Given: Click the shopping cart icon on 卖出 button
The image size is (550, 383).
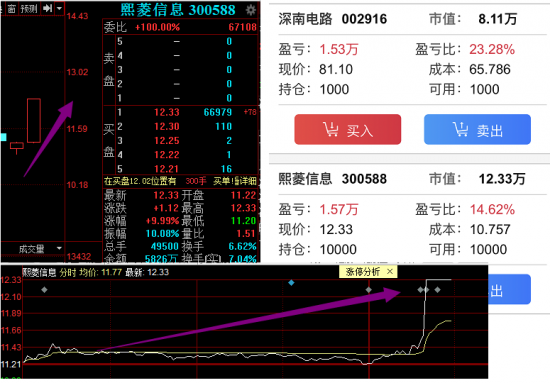Looking at the screenshot, I should click(x=460, y=129).
